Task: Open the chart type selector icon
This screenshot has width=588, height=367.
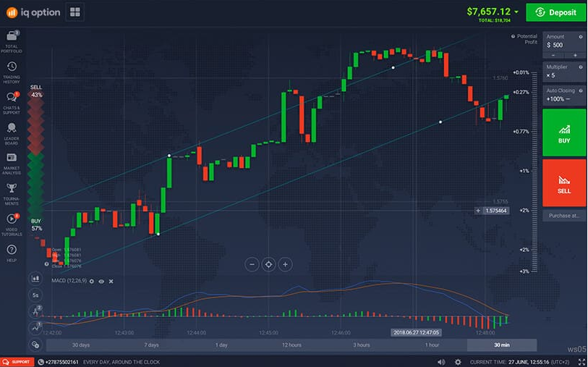Action: tap(35, 277)
